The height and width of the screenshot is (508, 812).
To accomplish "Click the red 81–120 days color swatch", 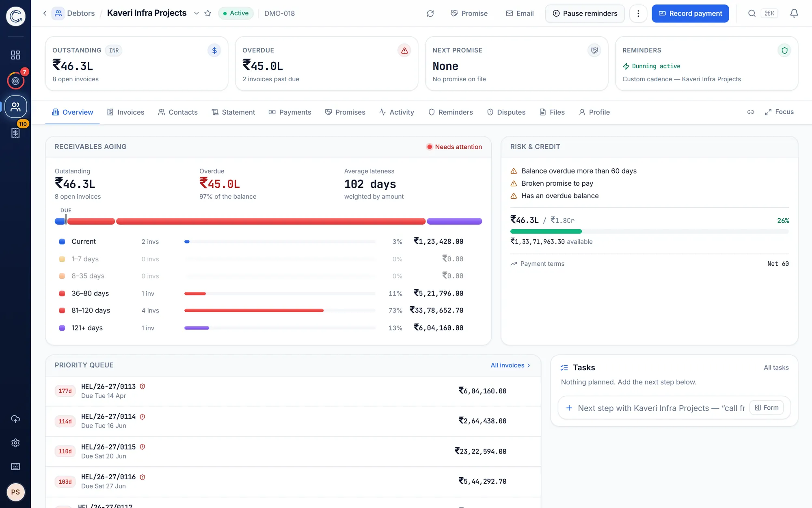I will tap(62, 310).
